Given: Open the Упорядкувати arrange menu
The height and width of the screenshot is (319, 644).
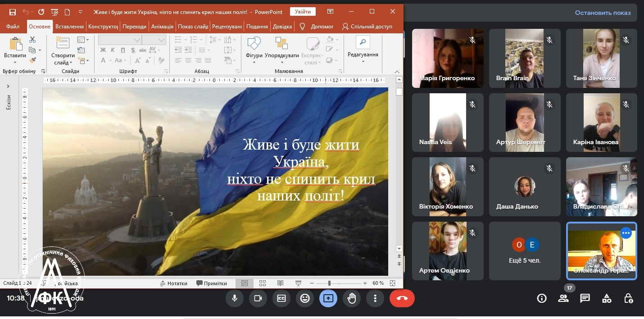Looking at the screenshot, I should coord(282,50).
